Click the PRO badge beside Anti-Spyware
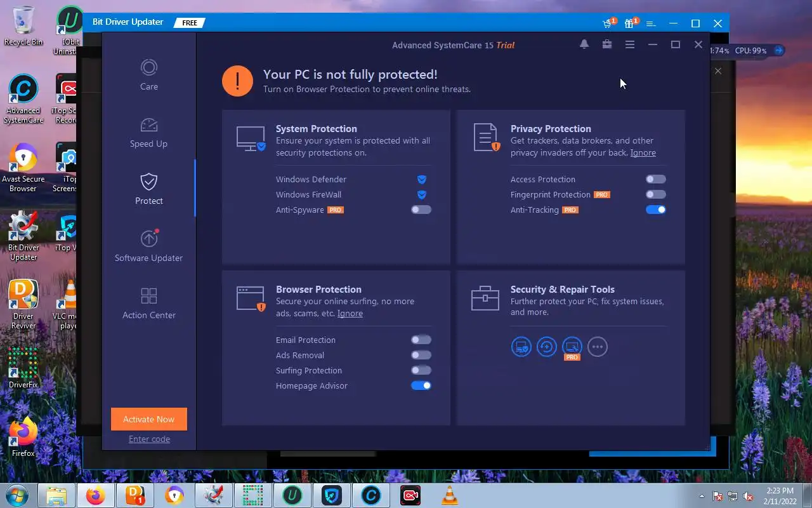 336,210
